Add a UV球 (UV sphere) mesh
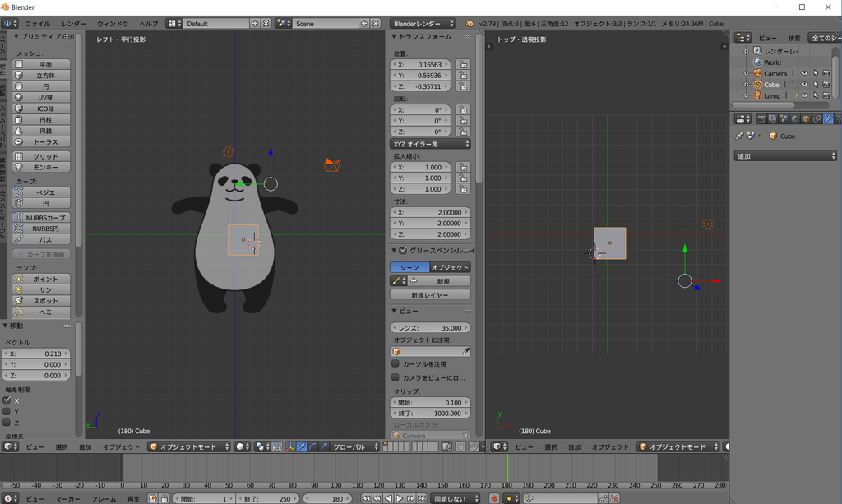 pos(41,98)
